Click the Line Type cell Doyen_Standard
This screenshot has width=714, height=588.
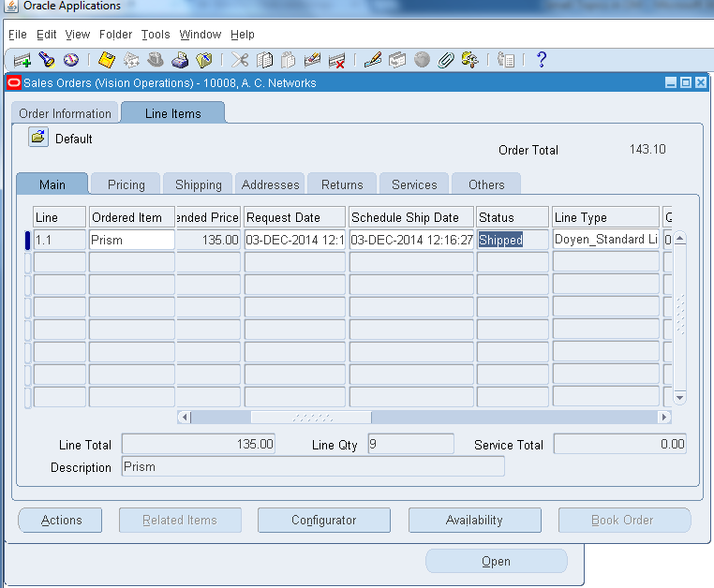[x=605, y=240]
